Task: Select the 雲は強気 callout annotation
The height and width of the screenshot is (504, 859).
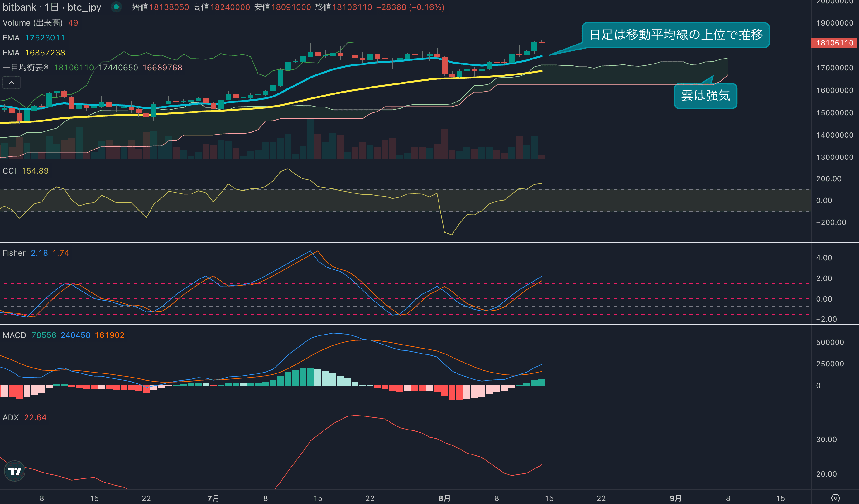Action: tap(705, 96)
